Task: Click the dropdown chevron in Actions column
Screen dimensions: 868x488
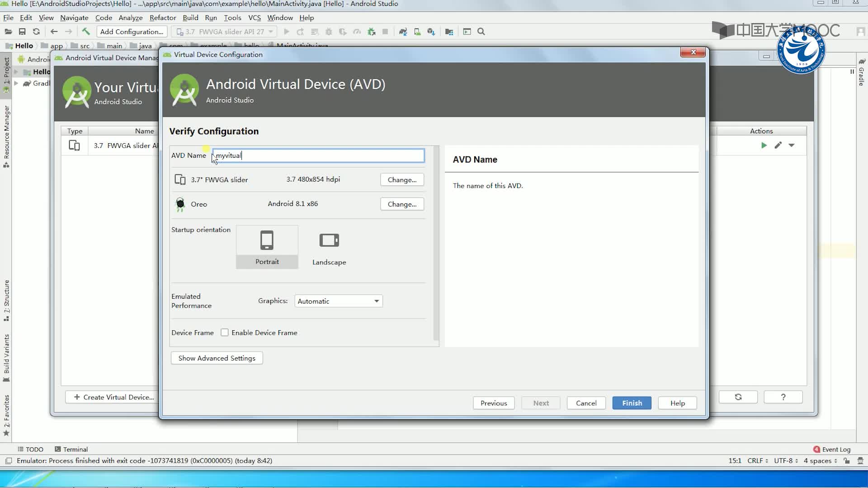Action: pyautogui.click(x=792, y=145)
